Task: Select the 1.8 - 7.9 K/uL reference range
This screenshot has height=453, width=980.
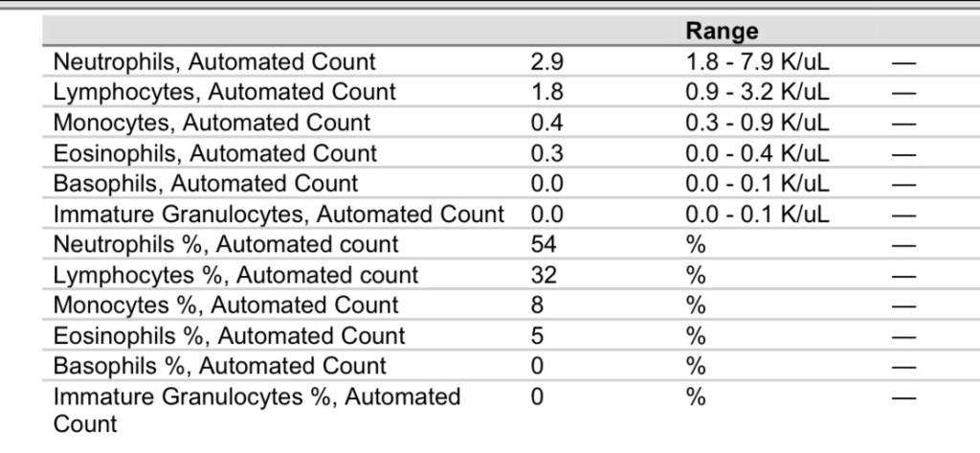Action: tap(757, 62)
